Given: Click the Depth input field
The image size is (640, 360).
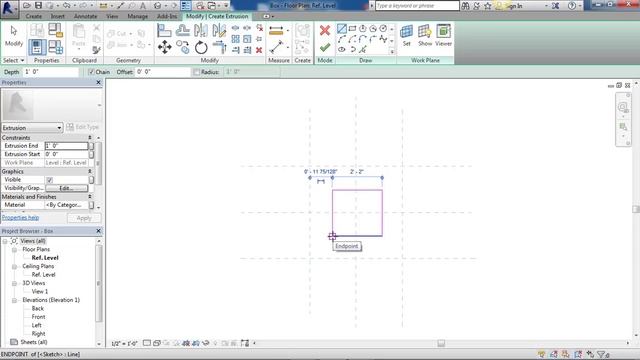Looking at the screenshot, I should point(50,72).
